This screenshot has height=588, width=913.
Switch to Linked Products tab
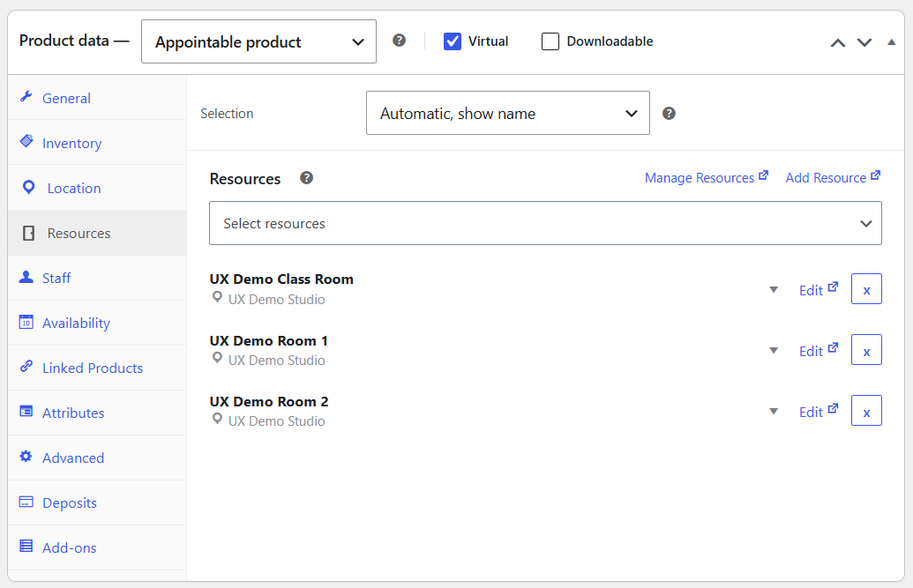97,368
